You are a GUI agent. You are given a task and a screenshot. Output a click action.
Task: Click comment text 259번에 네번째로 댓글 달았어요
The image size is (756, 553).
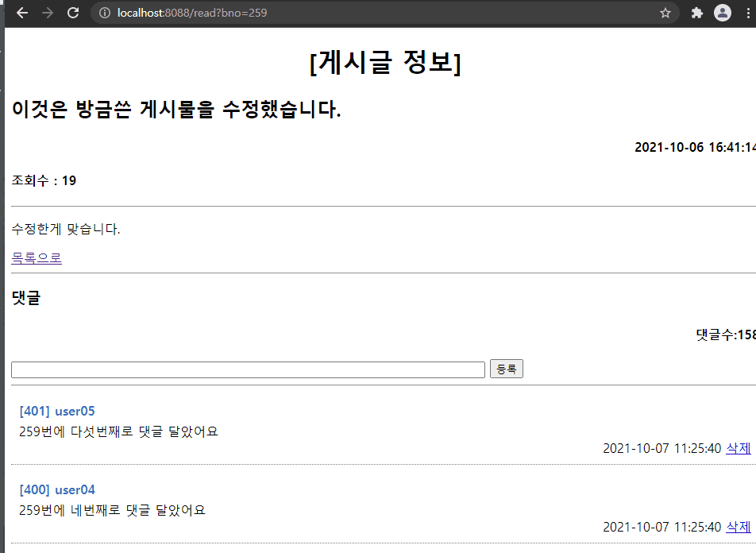coord(112,510)
